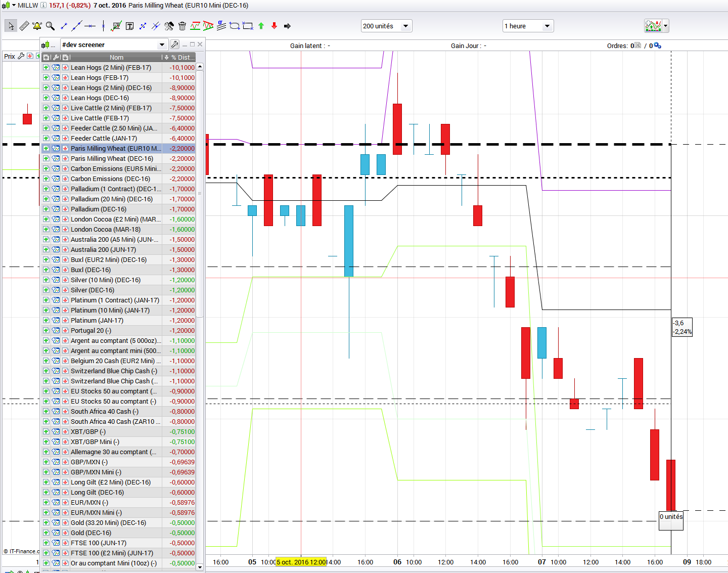Screen dimensions: 728x573
Task: Select the parallel channel line tool
Action: click(x=156, y=26)
